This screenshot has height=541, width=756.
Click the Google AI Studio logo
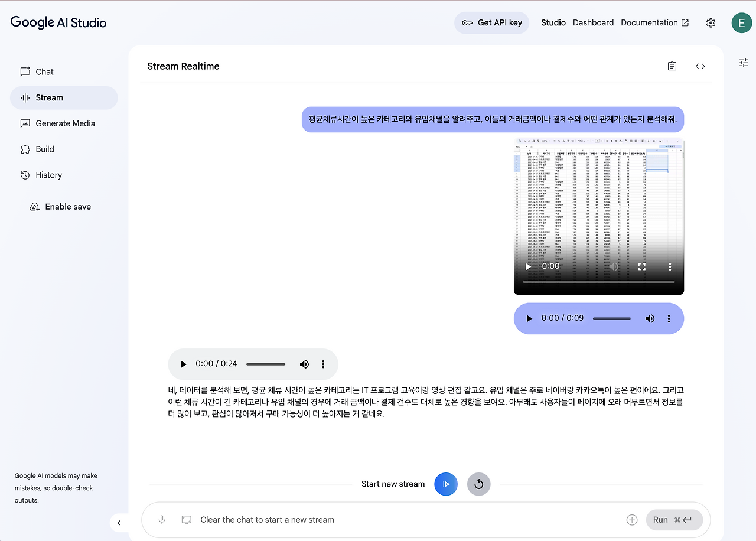pos(58,23)
